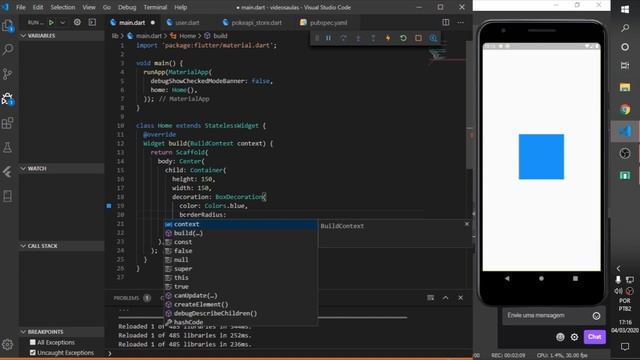
Task: Open emote selector inside message field
Action: 596,316
